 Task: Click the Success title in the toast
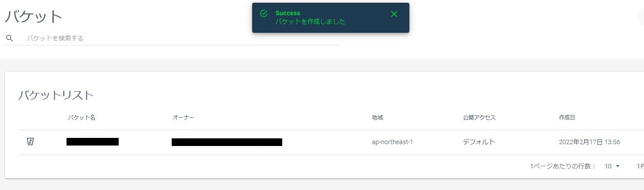(x=288, y=13)
